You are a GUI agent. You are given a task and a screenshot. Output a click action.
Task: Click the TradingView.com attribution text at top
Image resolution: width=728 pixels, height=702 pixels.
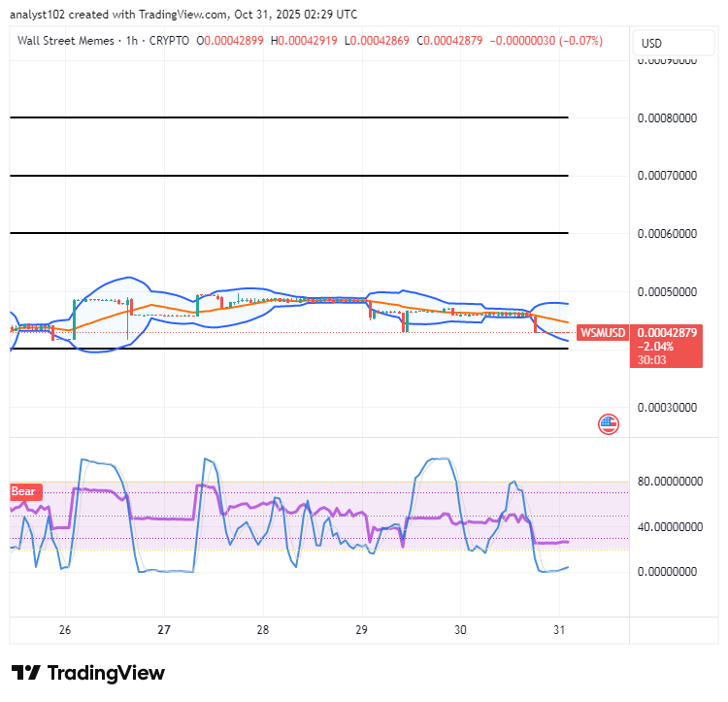click(183, 15)
